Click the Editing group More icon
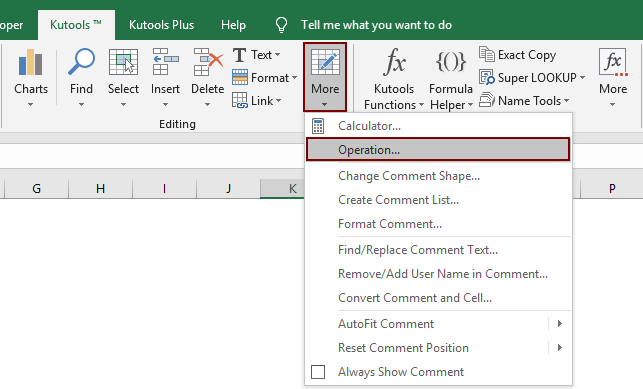 [325, 62]
